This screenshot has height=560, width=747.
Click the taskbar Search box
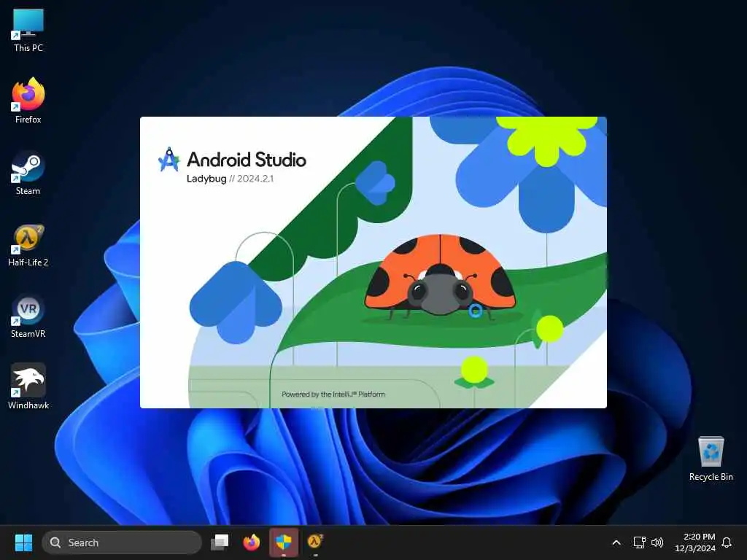click(122, 542)
